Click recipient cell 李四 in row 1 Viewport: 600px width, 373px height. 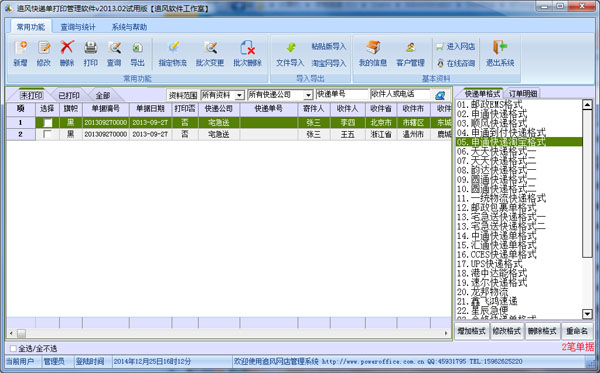pyautogui.click(x=347, y=123)
